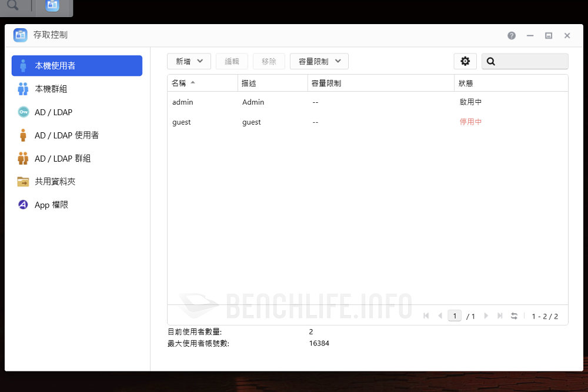This screenshot has height=392, width=588.
Task: Click the settings gear icon in the toolbar
Action: (465, 61)
